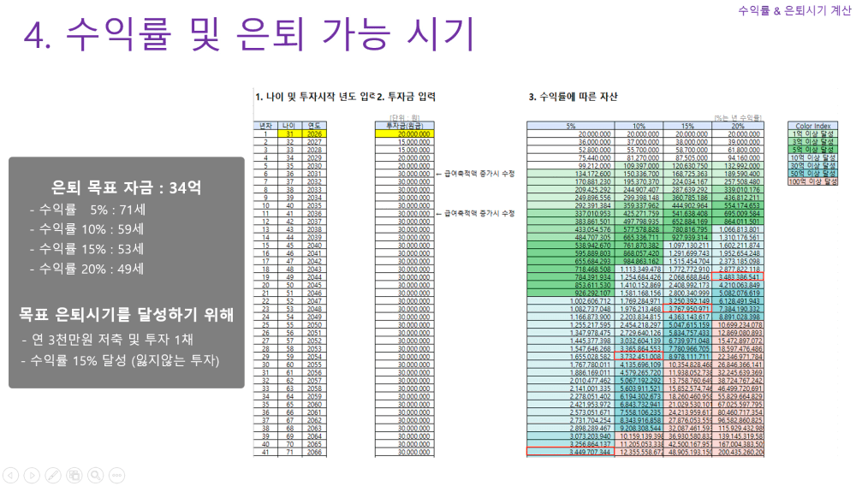Click the '투자금(원금)' column header
The width and height of the screenshot is (868, 486).
coord(405,126)
